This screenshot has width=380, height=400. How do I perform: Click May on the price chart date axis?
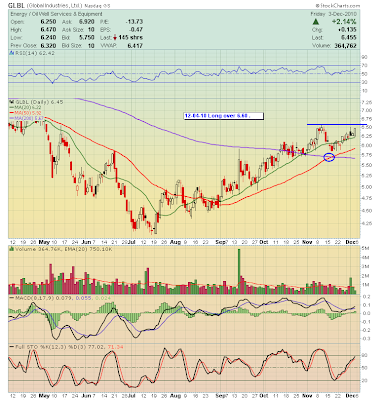tap(44, 242)
